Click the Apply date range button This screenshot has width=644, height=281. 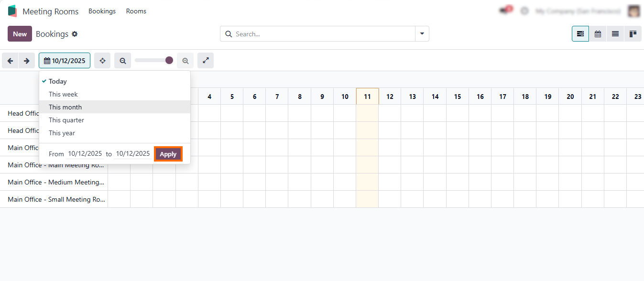click(168, 154)
